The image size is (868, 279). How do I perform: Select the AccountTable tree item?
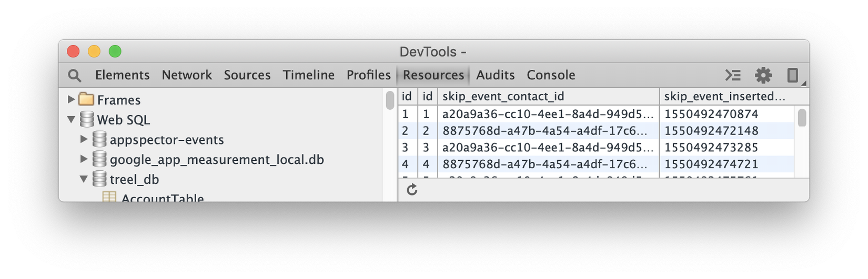(x=162, y=198)
